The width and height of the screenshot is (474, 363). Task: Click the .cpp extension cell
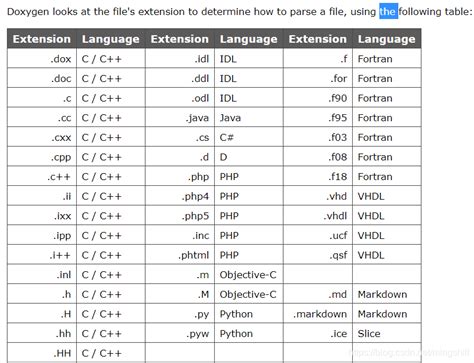[42, 157]
